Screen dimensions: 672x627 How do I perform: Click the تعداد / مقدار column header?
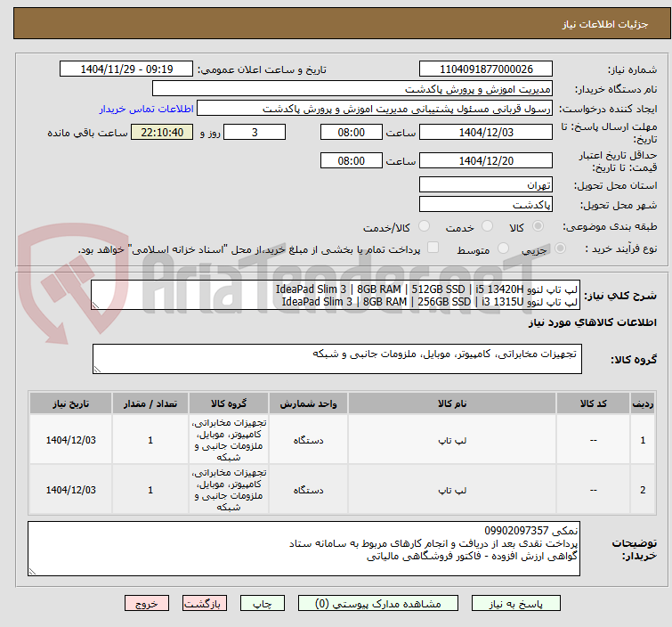tap(150, 403)
